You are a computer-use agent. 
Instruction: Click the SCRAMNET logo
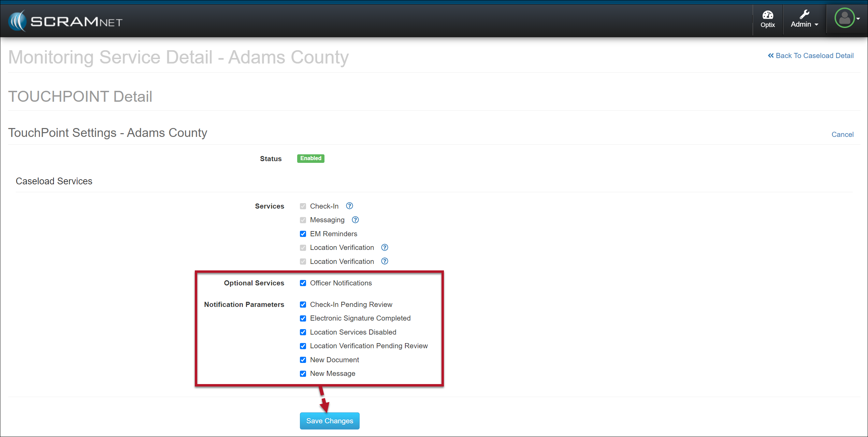[x=66, y=21]
